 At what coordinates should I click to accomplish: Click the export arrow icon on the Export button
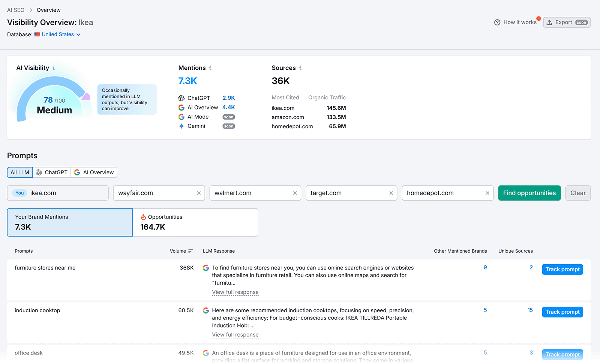point(549,22)
